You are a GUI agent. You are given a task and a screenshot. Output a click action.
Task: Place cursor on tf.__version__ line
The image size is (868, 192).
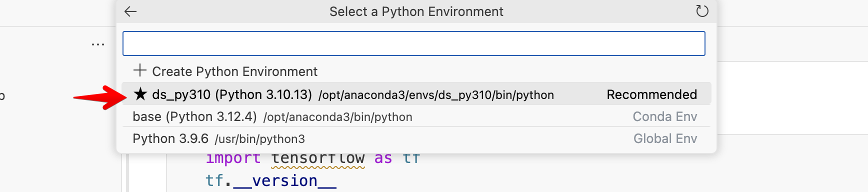click(271, 180)
